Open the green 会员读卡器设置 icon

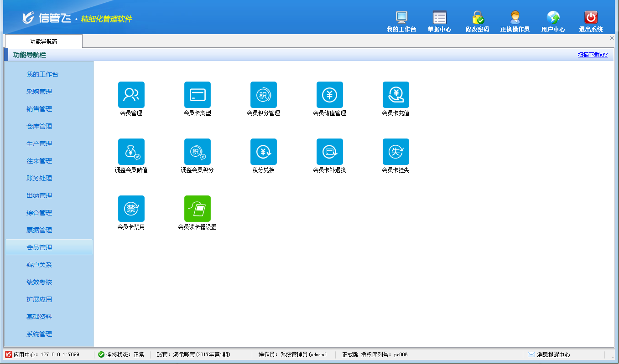[x=197, y=209]
